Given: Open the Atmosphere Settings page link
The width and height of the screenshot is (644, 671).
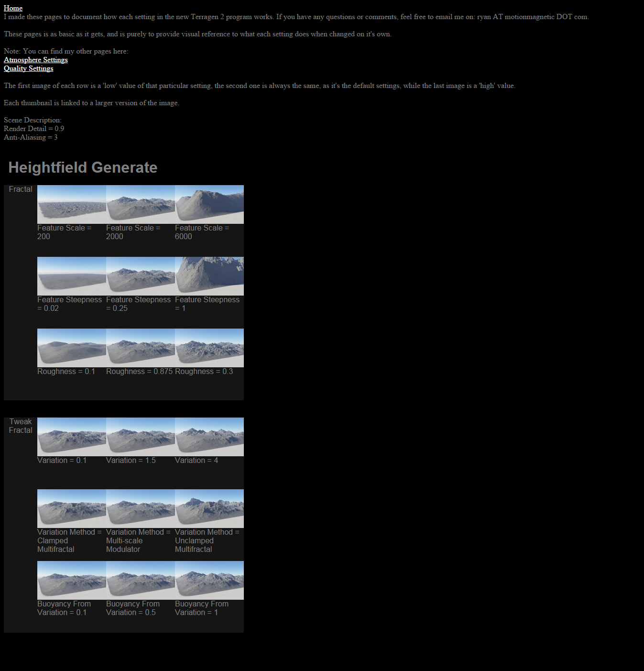Looking at the screenshot, I should click(36, 60).
